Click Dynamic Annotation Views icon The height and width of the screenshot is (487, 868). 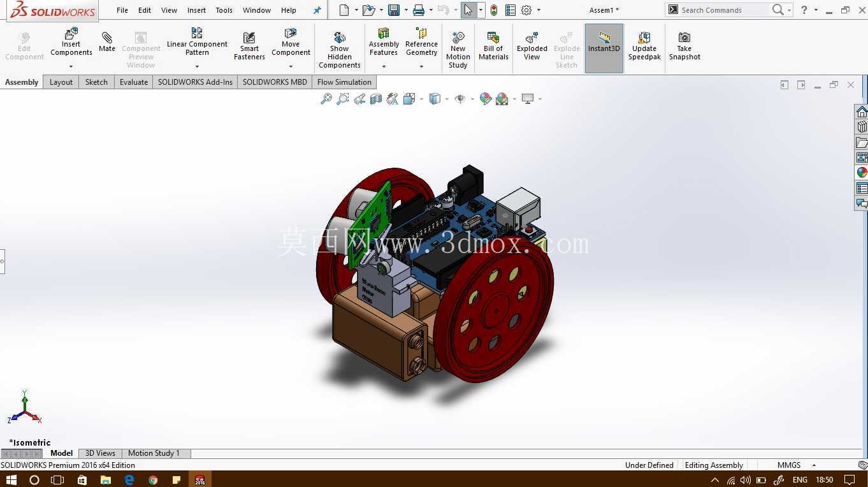[393, 99]
